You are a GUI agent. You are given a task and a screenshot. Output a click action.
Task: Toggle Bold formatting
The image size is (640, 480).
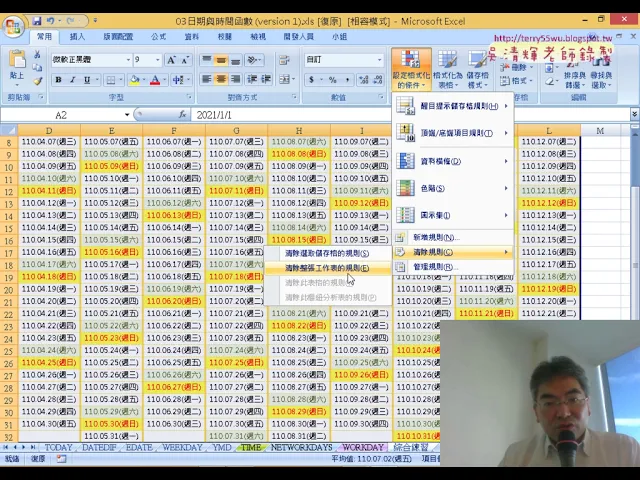coord(58,80)
